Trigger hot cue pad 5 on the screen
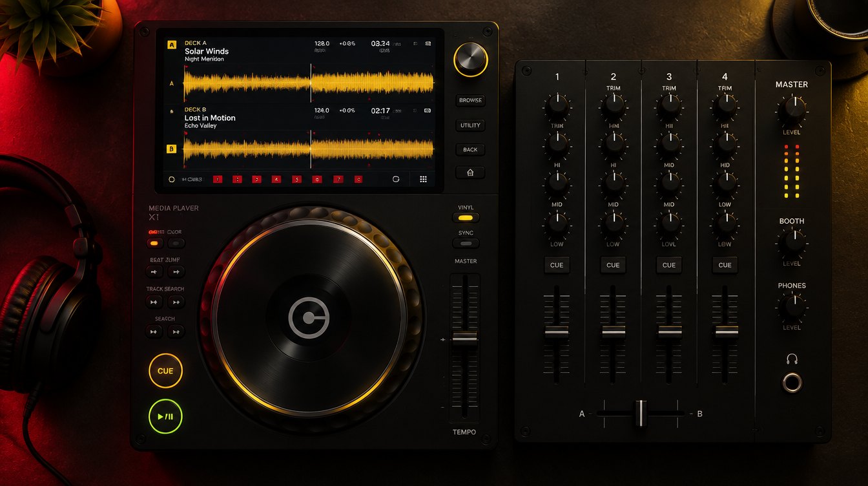The height and width of the screenshot is (486, 868). coord(296,179)
